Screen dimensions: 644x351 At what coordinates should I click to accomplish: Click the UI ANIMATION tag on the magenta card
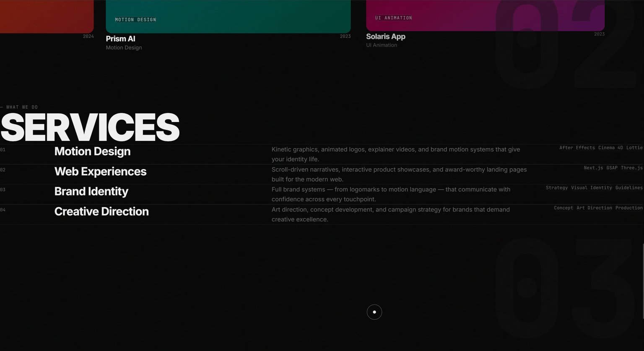click(393, 18)
